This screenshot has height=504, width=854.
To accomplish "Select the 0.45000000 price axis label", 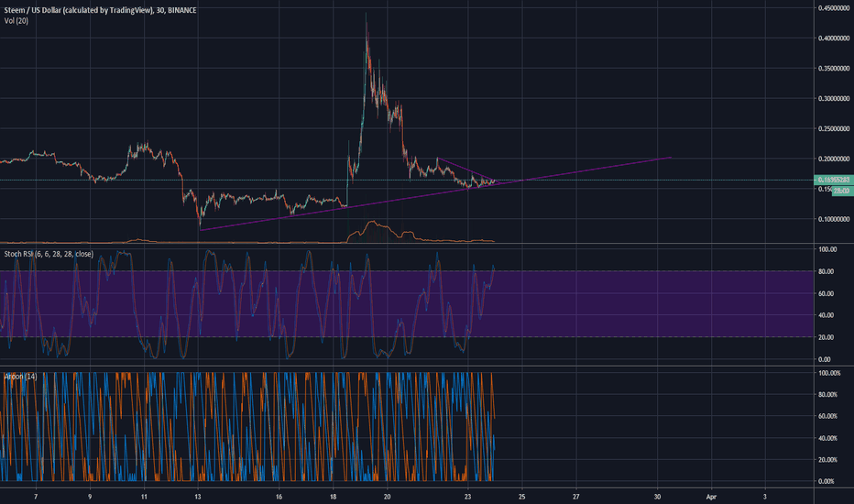I will pyautogui.click(x=833, y=8).
